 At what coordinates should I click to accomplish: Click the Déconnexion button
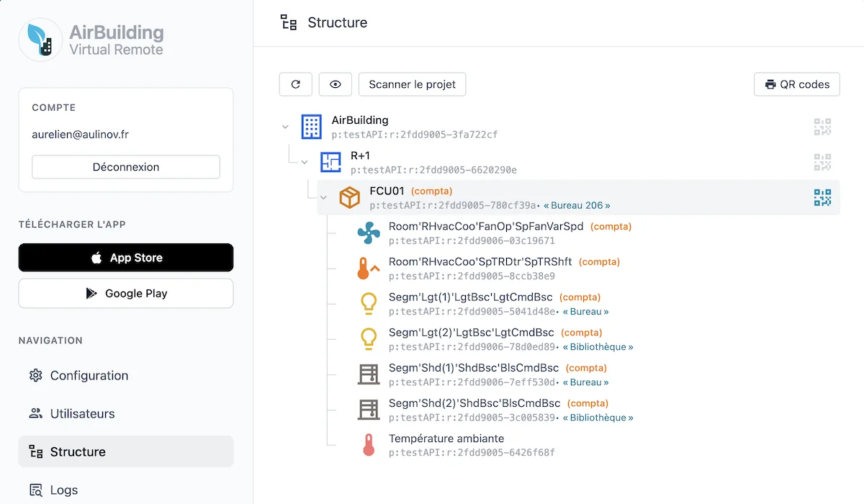pos(126,167)
